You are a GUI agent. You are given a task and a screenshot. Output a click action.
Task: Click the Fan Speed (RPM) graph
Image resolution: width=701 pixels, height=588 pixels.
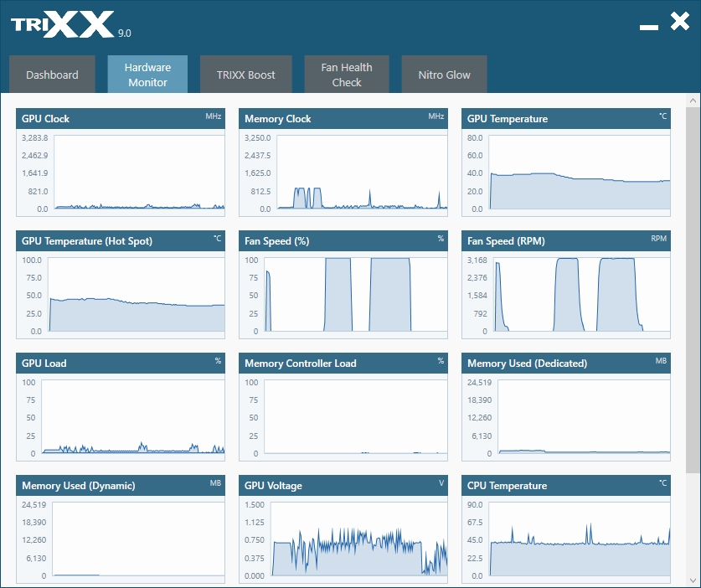581,294
